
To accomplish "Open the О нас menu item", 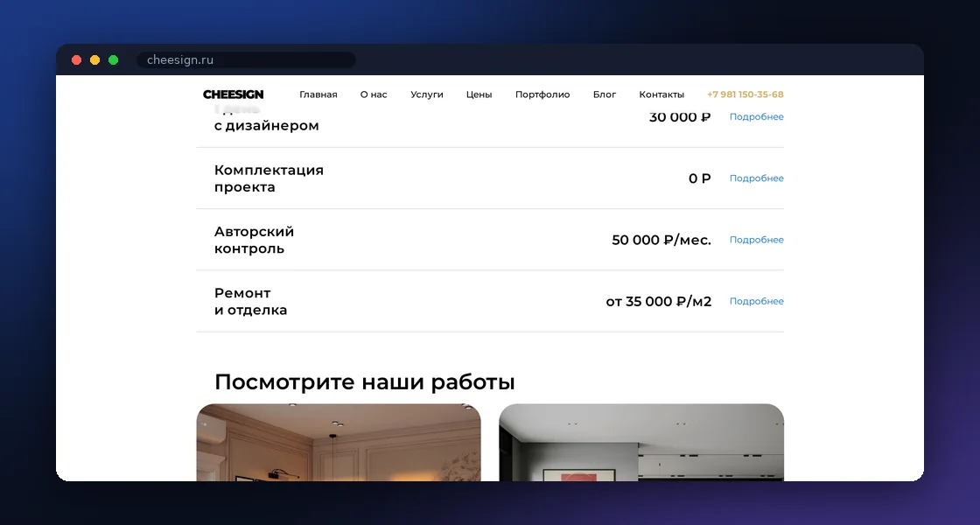I will (x=374, y=94).
